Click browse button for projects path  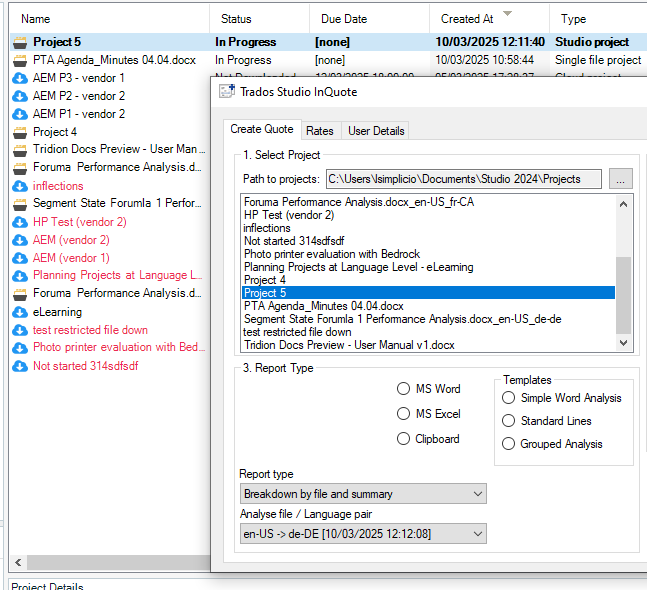(x=621, y=179)
